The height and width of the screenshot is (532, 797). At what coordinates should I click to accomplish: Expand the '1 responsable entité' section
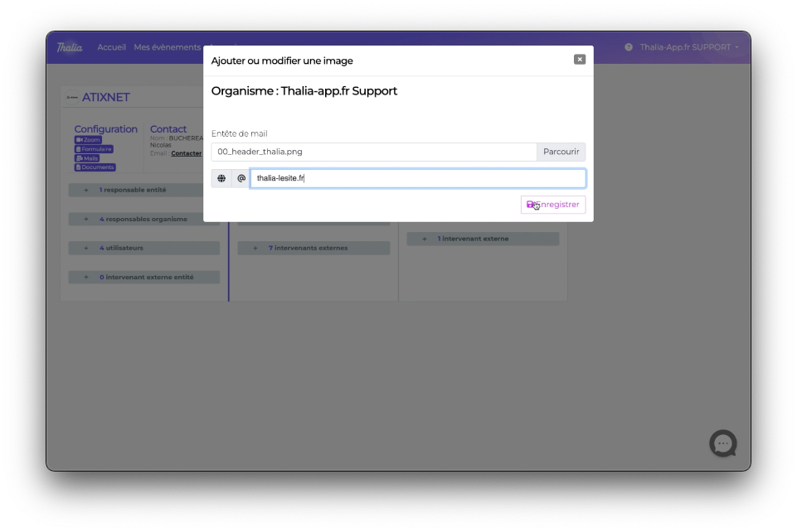pos(133,190)
